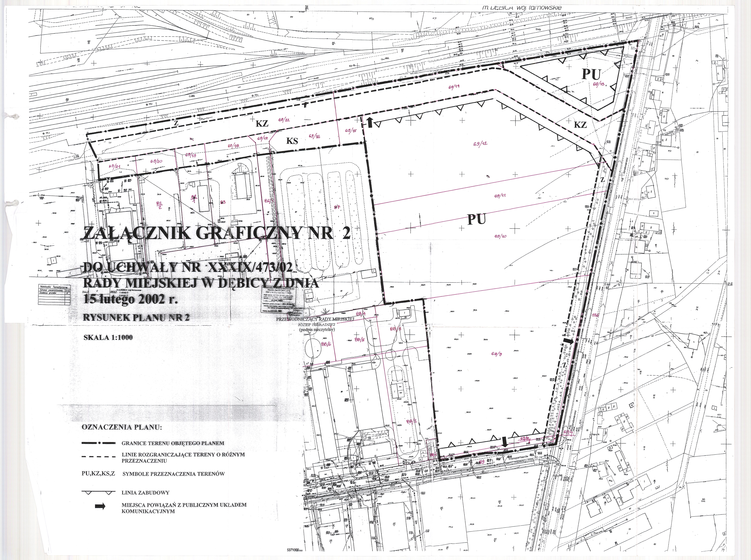Screen dimensions: 751x560
Task: Click the KZ label near the triangular PU zone
Action: [x=580, y=125]
